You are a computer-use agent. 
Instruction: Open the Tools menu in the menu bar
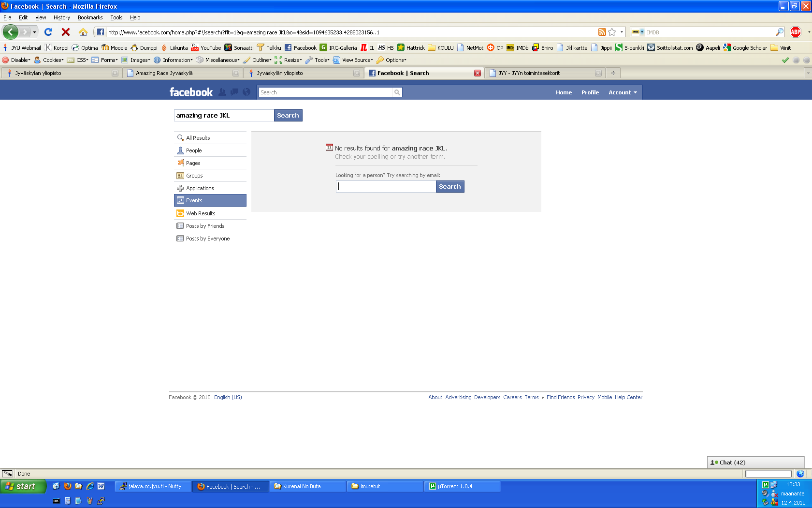[116, 17]
